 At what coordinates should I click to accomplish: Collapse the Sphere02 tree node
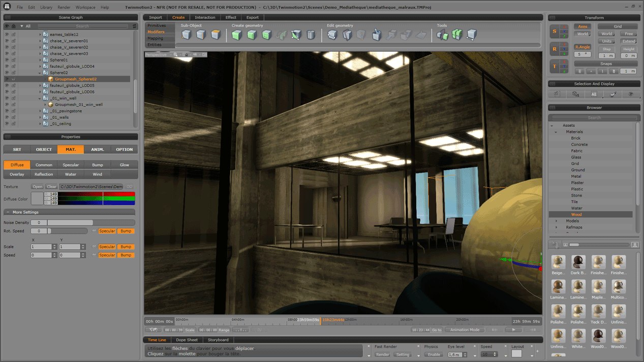(x=40, y=73)
